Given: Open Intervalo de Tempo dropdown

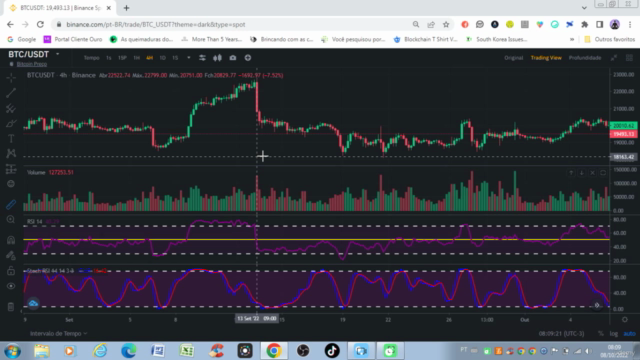Looking at the screenshot, I should pos(58,333).
